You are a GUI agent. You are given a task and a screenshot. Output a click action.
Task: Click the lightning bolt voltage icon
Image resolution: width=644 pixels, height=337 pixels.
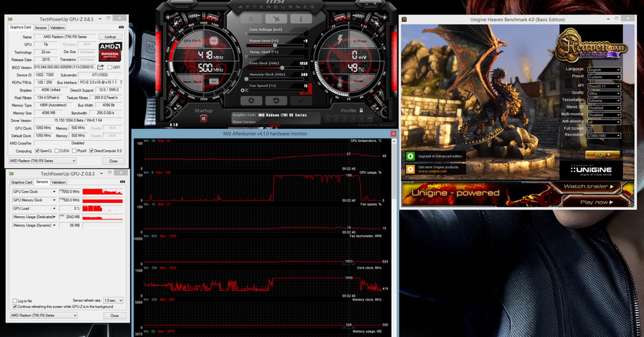click(340, 40)
